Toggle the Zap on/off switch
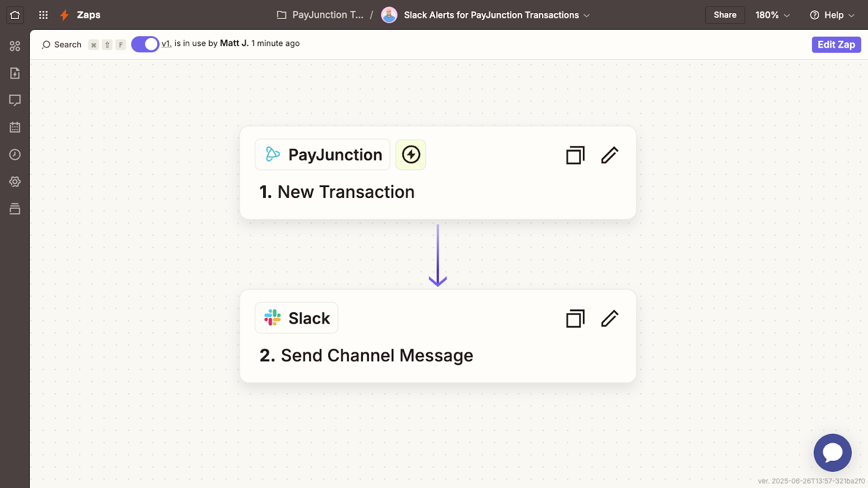The image size is (868, 488). point(145,44)
